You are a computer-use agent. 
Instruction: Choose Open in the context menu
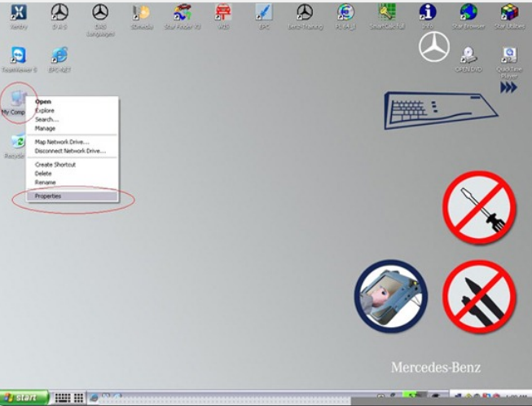pos(43,101)
